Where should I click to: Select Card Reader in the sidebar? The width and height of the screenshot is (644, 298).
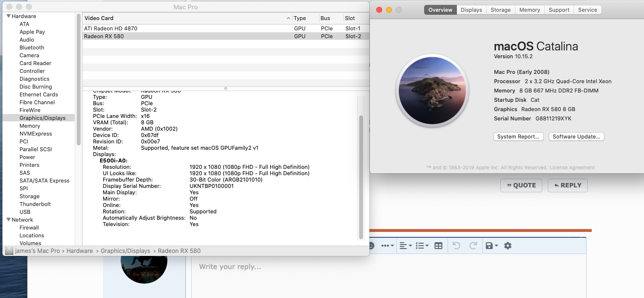[x=35, y=63]
